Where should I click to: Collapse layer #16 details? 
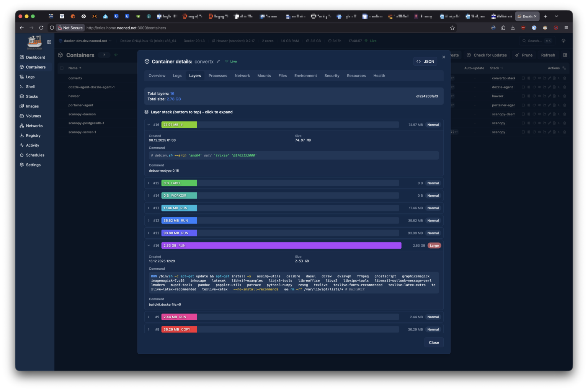[x=149, y=125]
